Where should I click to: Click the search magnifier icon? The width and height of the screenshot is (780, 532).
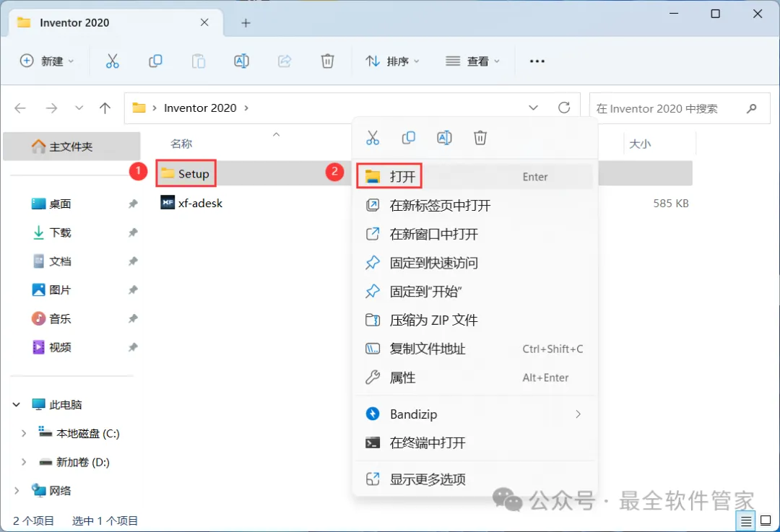752,108
